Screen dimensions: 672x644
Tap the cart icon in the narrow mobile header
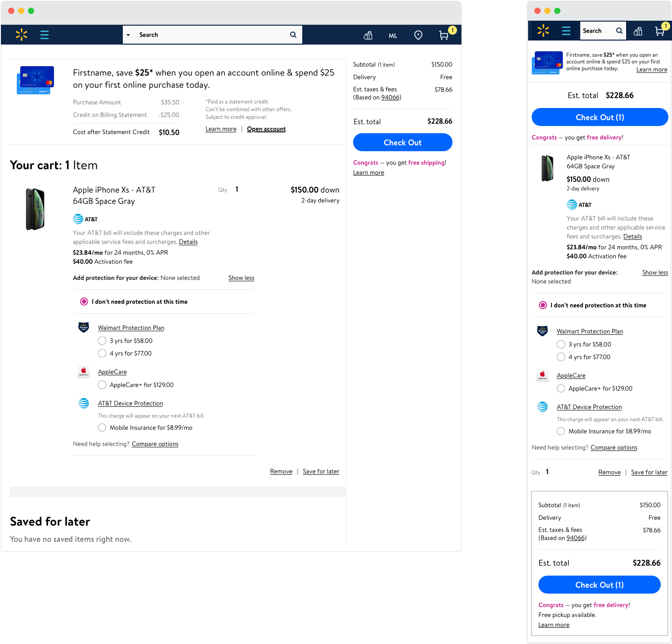tap(660, 31)
